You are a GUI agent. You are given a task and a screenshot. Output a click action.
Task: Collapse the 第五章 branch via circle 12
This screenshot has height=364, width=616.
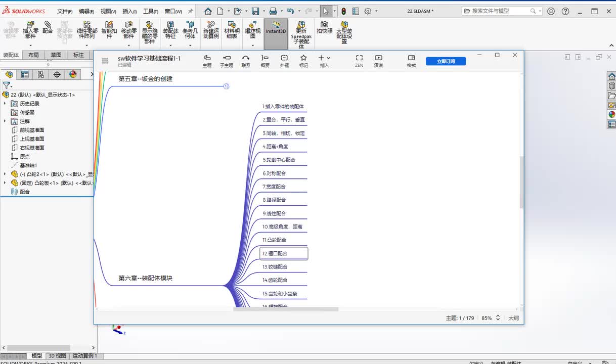(227, 86)
